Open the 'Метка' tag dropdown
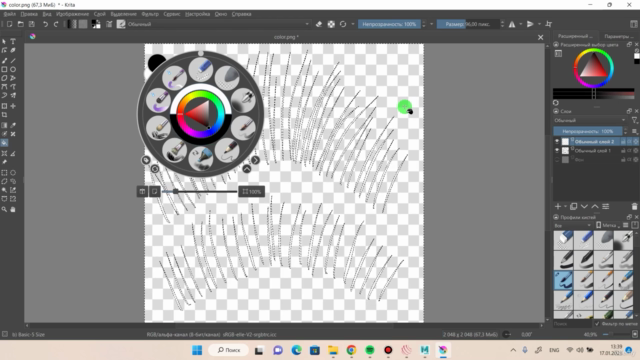Image resolution: width=640 pixels, height=360 pixels. point(608,225)
